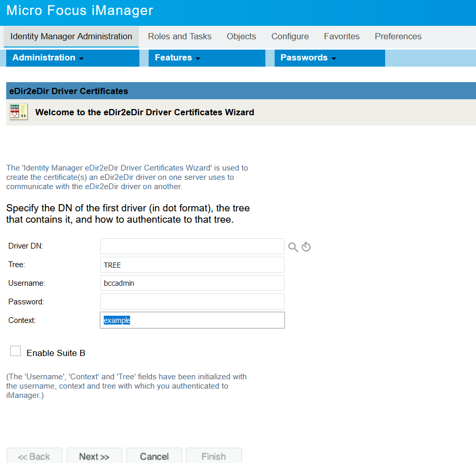Image resolution: width=476 pixels, height=463 pixels.
Task: Cancel the certificates wizard
Action: click(154, 456)
